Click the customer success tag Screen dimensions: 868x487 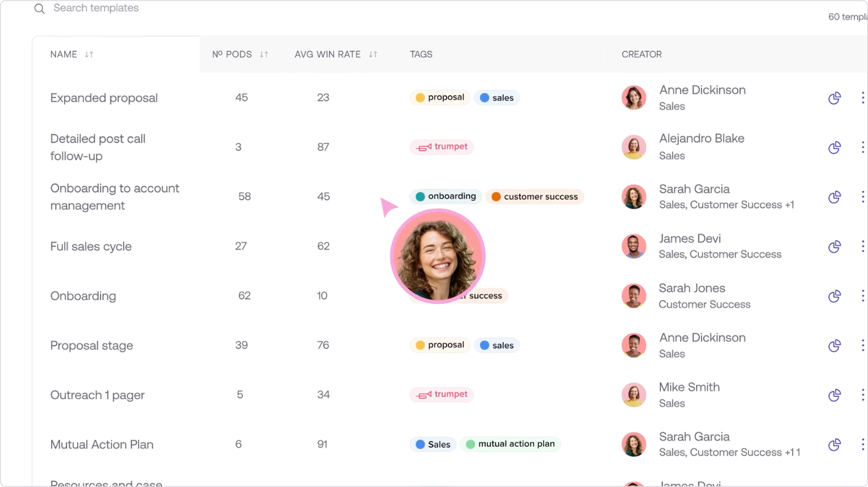click(535, 197)
